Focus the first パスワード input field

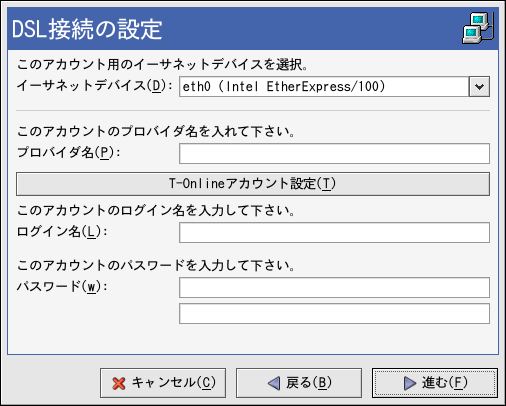(x=334, y=287)
